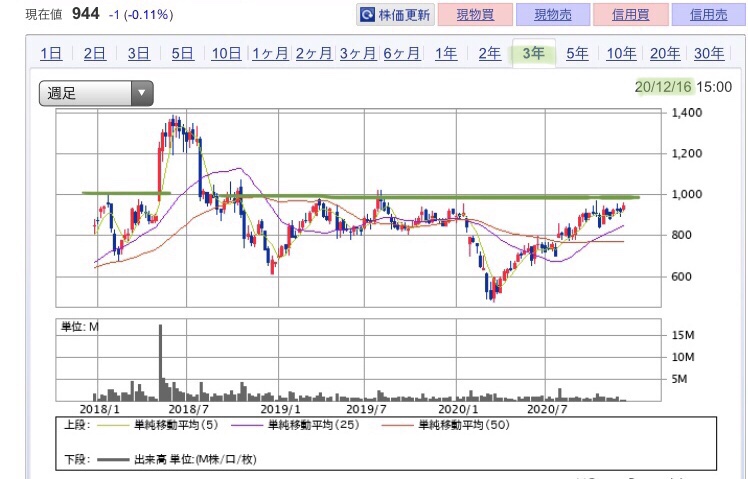Click the 10M volume axis label
The width and height of the screenshot is (748, 479).
tap(683, 357)
